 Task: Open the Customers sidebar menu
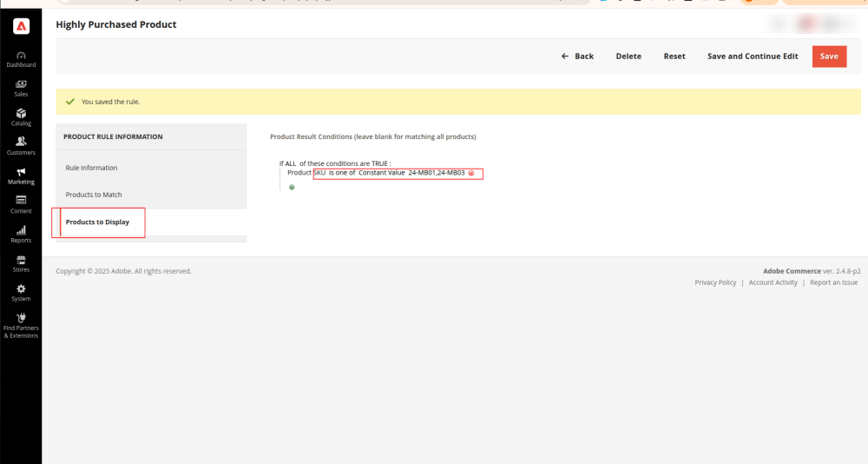point(21,146)
